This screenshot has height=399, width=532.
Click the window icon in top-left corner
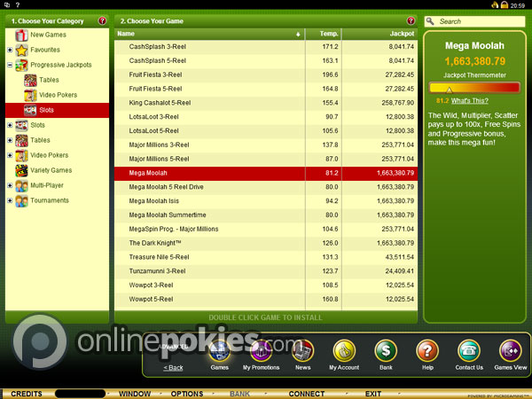pyautogui.click(x=7, y=4)
